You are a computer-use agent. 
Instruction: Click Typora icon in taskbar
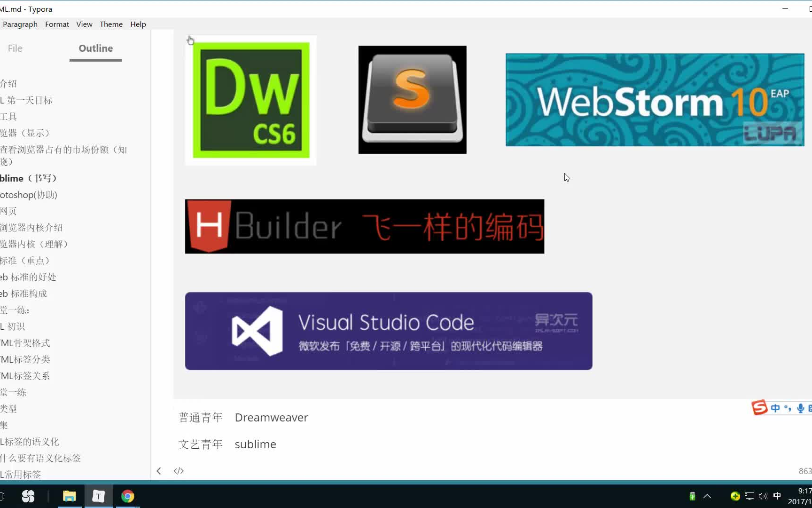pos(99,496)
